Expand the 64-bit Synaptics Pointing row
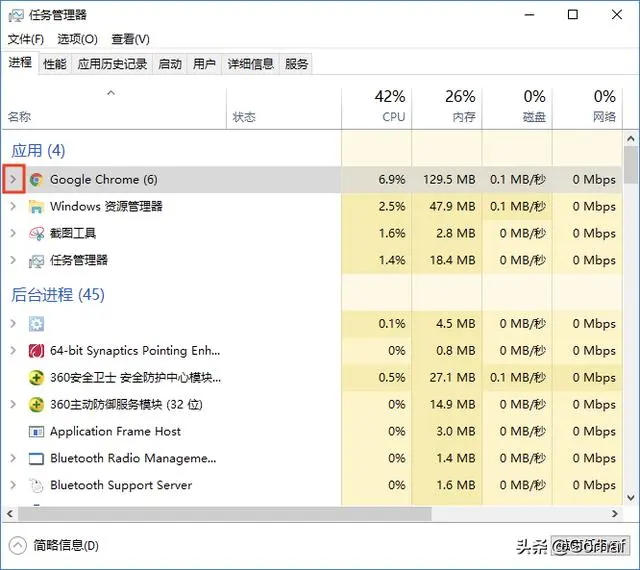This screenshot has height=570, width=640. point(13,350)
